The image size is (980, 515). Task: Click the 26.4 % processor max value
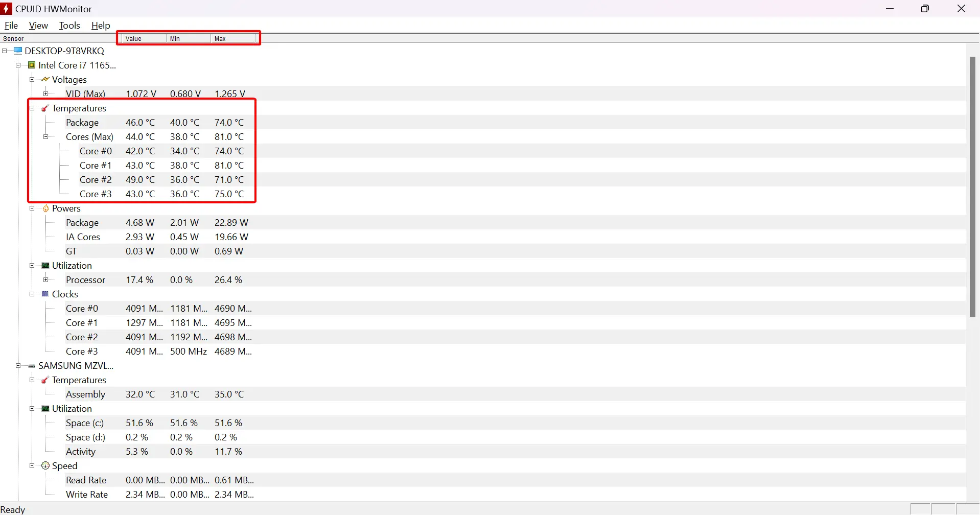point(228,279)
